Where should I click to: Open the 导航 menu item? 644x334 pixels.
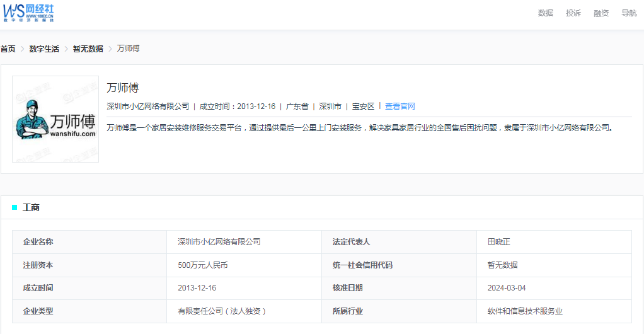tap(628, 13)
